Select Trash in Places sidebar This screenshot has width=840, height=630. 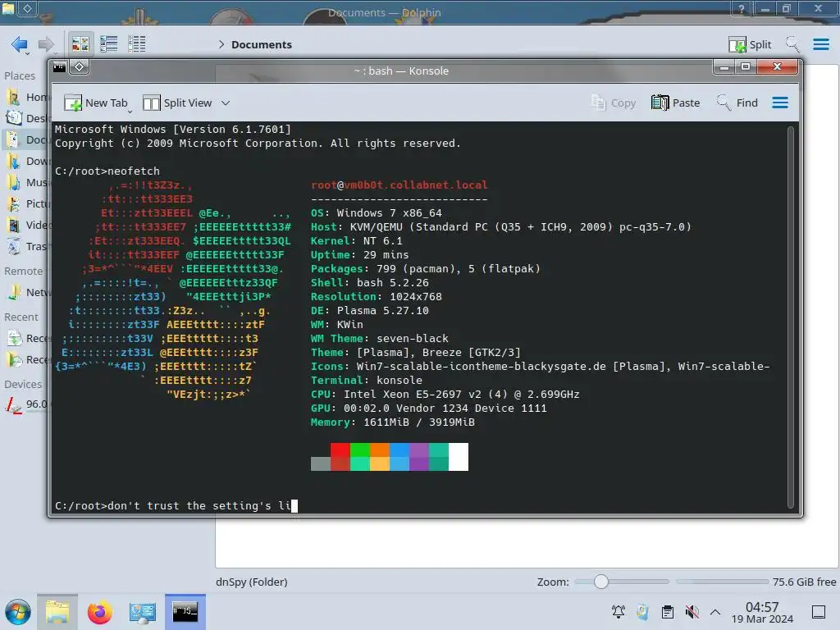tap(27, 246)
